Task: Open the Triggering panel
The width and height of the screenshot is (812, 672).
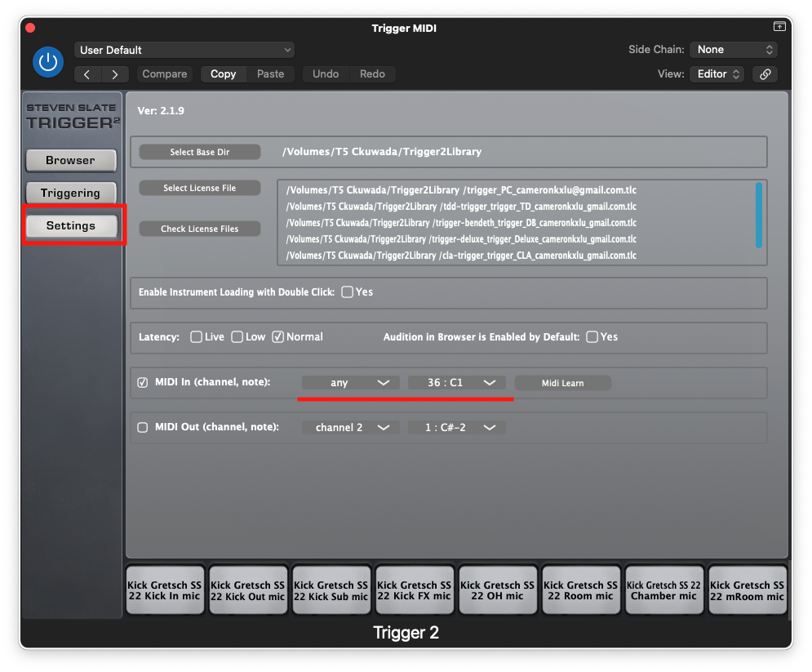Action: pyautogui.click(x=71, y=193)
